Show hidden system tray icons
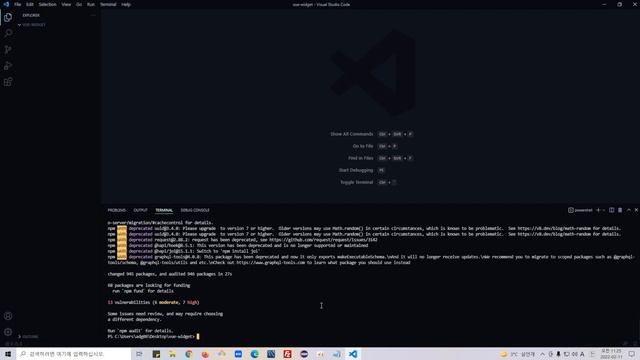Viewport: 640px width, 360px height. point(542,354)
